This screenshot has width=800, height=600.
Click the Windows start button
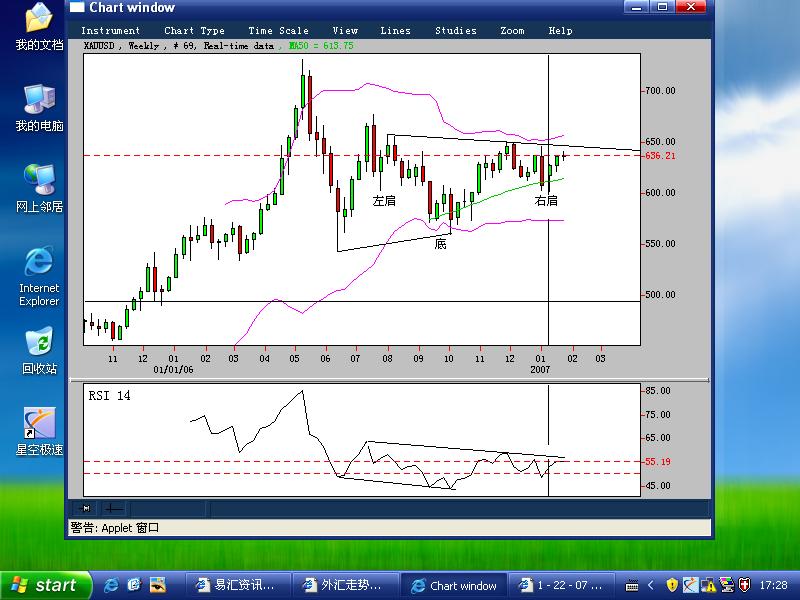pos(45,585)
